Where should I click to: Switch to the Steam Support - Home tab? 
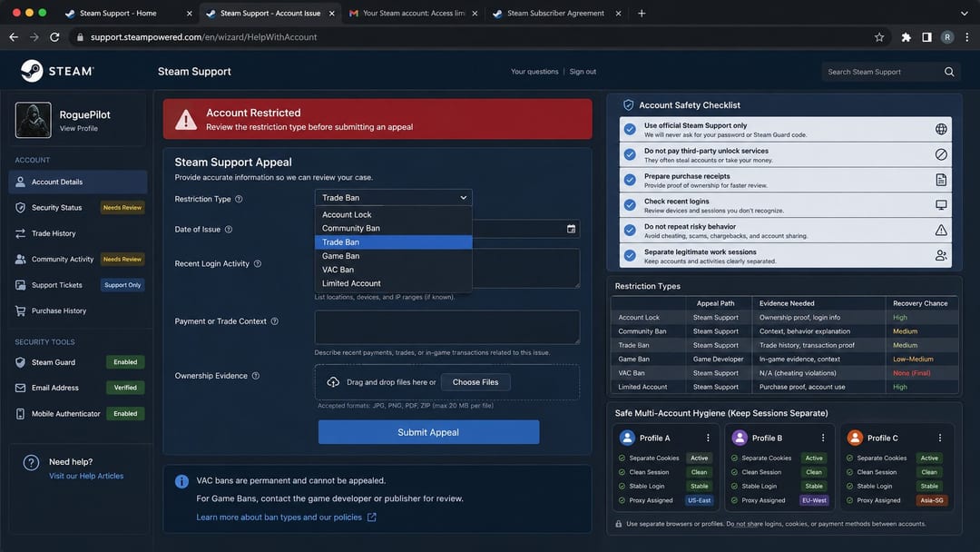(128, 13)
